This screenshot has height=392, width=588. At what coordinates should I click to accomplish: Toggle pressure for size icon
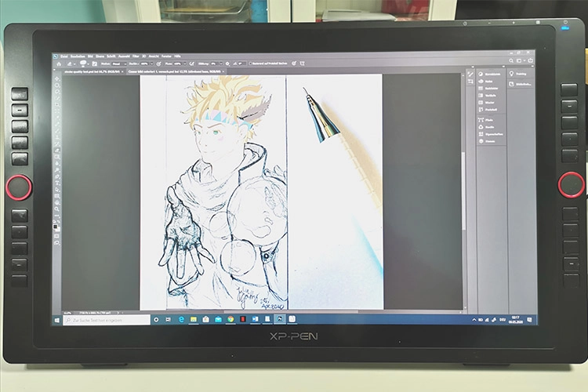click(294, 64)
